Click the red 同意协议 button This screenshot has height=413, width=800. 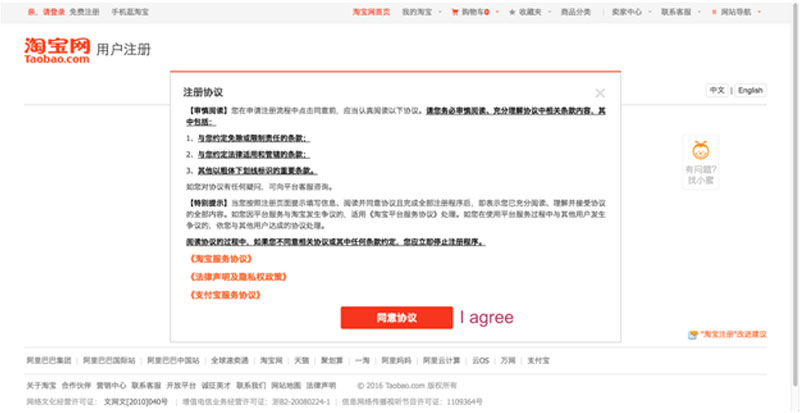pyautogui.click(x=396, y=318)
